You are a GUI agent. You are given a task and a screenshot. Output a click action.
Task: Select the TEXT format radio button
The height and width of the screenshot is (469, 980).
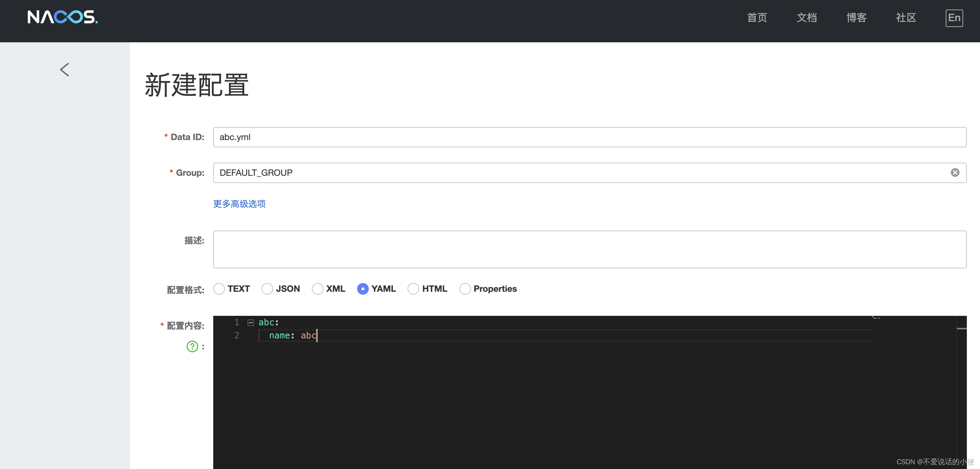tap(219, 289)
